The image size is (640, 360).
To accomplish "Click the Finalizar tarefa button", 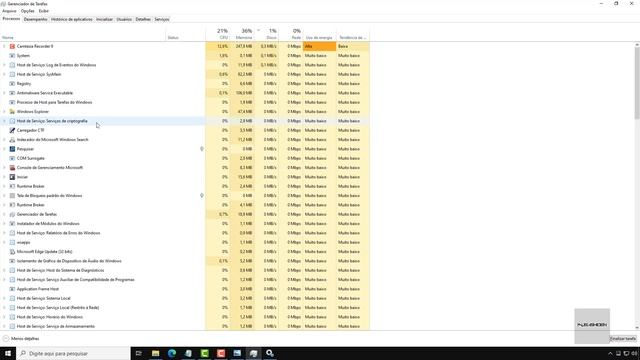I will pyautogui.click(x=623, y=338).
